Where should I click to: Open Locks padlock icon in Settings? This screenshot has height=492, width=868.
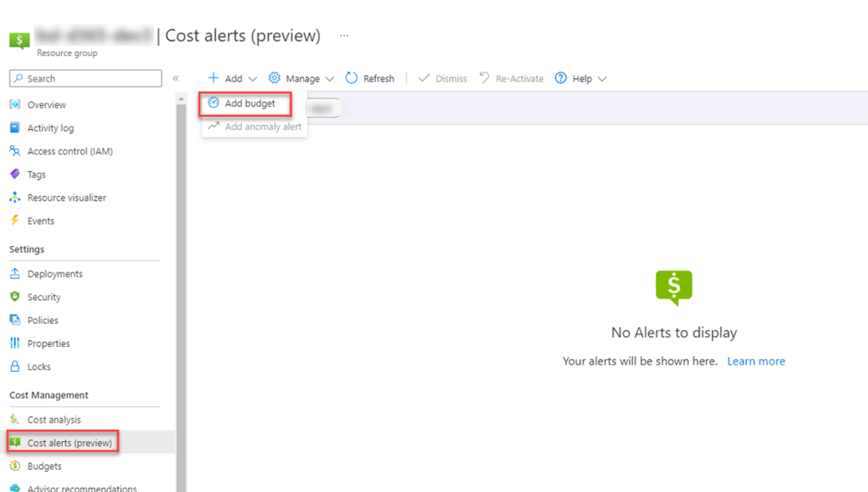click(14, 366)
